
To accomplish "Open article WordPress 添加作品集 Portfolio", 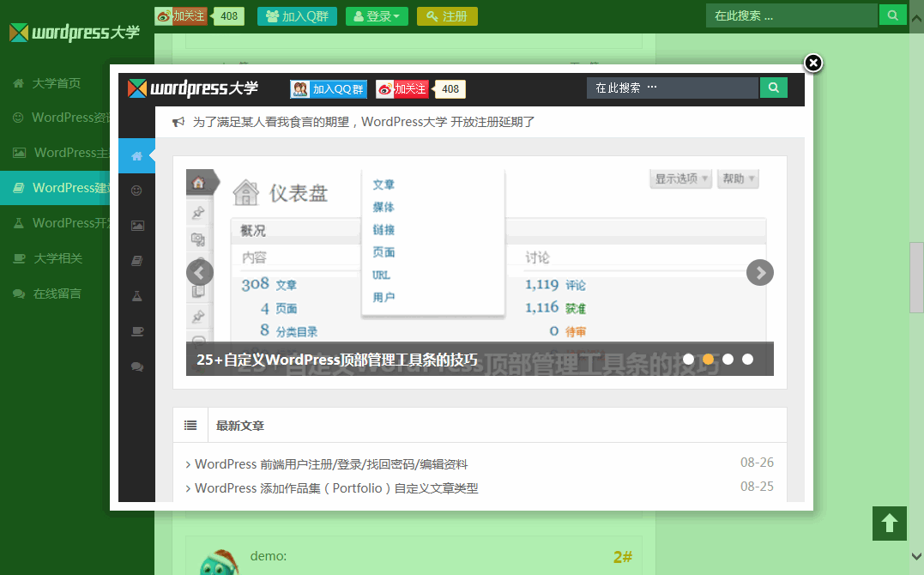I will point(336,488).
